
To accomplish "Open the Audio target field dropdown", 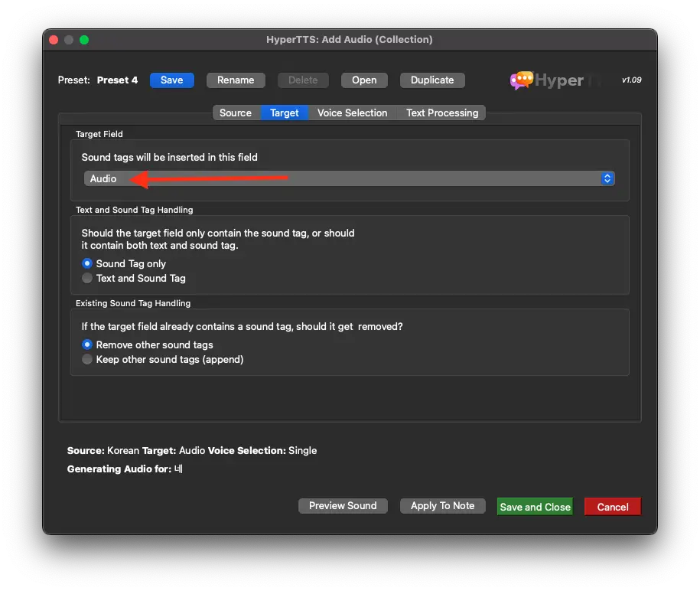I will pyautogui.click(x=349, y=178).
